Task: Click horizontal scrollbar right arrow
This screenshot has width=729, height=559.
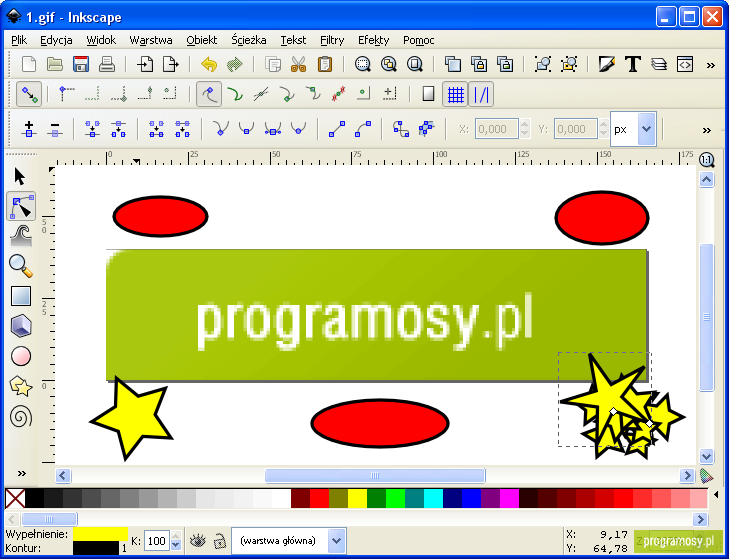Action: [x=687, y=475]
